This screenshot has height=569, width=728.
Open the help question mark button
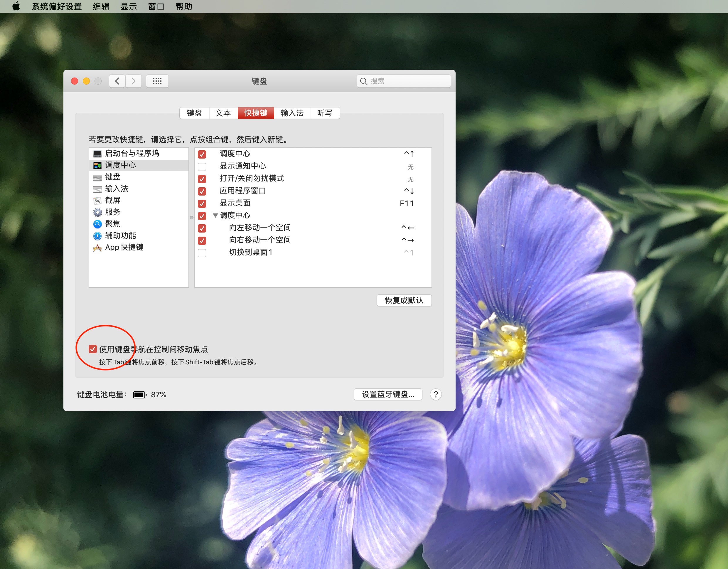[436, 394]
